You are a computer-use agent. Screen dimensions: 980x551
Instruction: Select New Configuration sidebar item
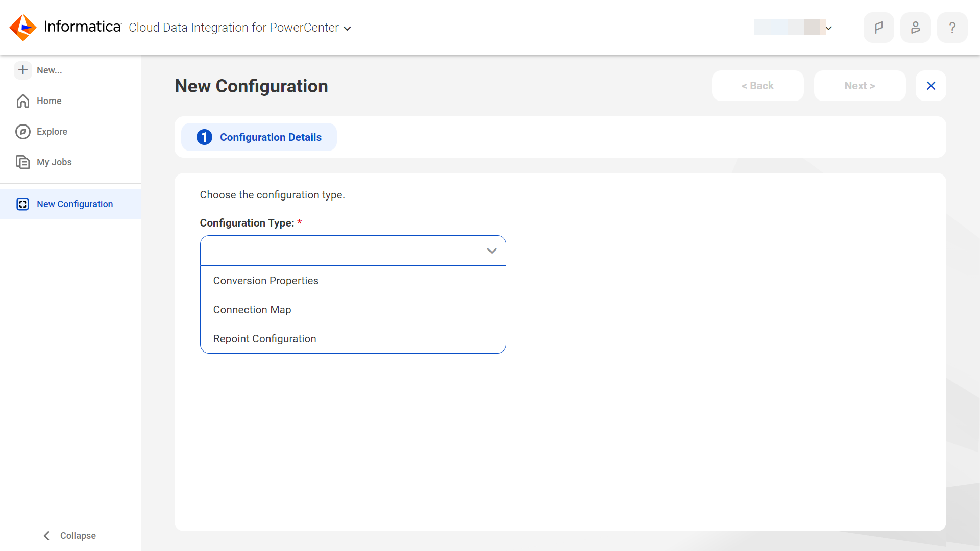(x=70, y=204)
